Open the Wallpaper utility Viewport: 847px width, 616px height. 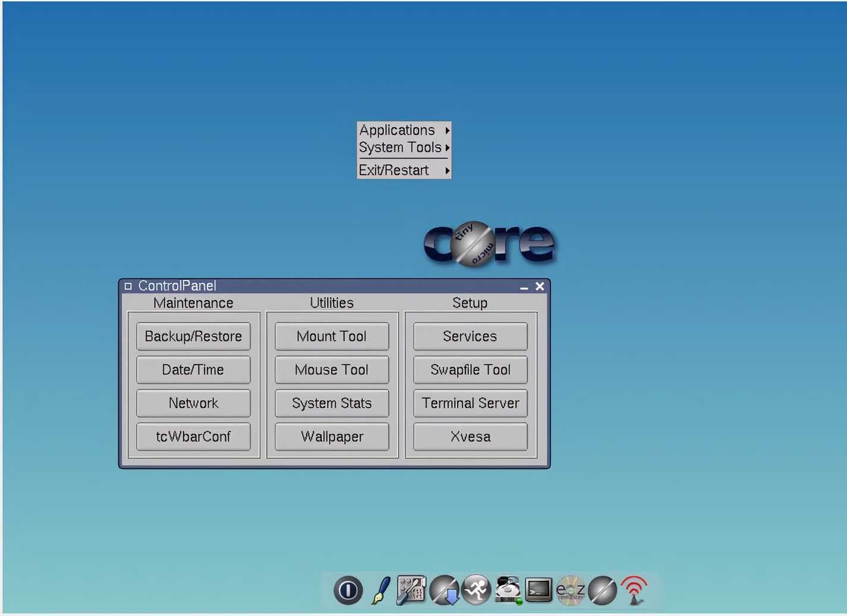(332, 436)
